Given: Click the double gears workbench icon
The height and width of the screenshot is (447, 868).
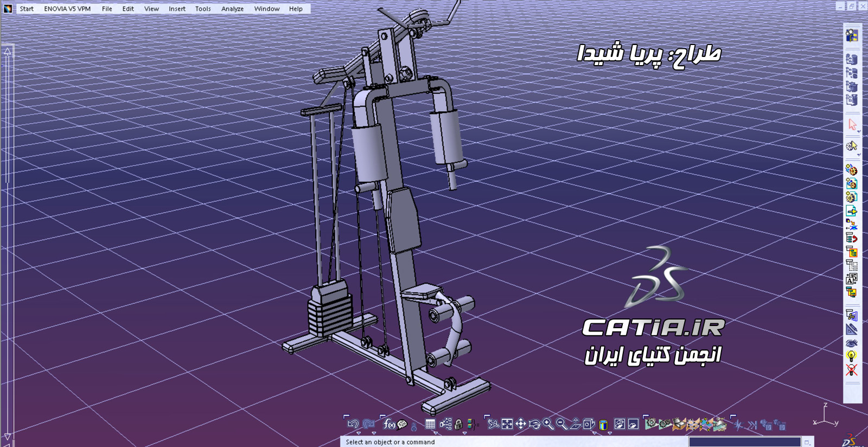Looking at the screenshot, I should [665, 424].
